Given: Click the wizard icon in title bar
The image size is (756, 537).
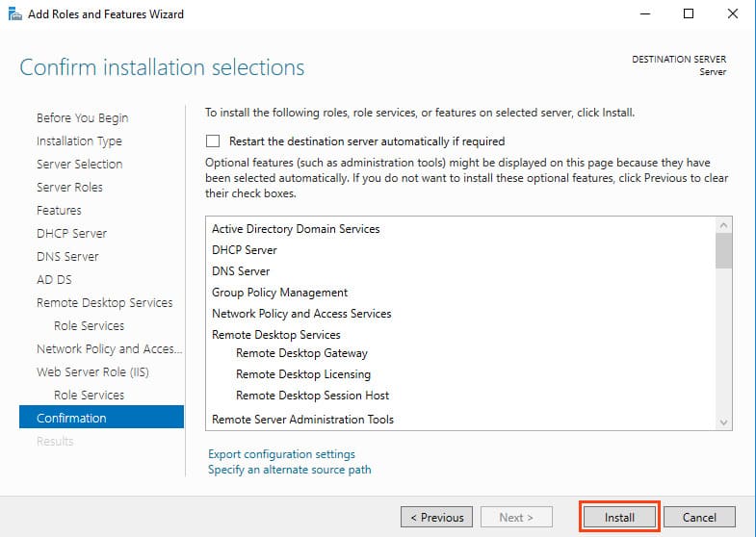Looking at the screenshot, I should 12,14.
